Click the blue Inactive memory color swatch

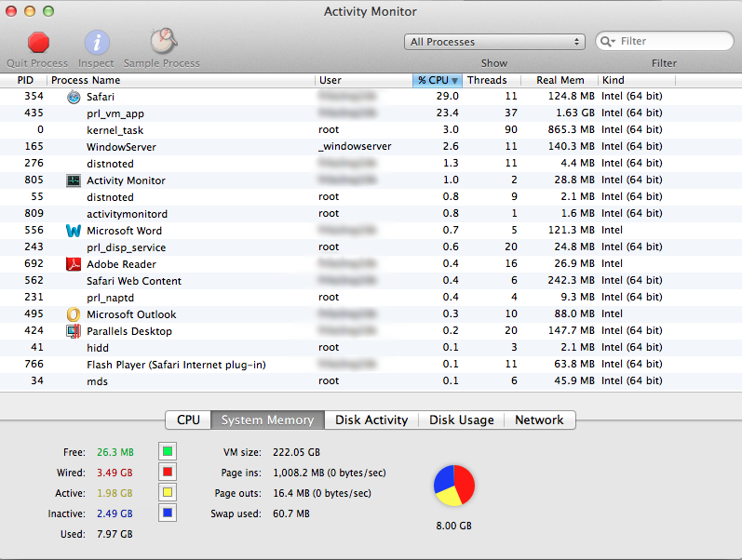(168, 513)
